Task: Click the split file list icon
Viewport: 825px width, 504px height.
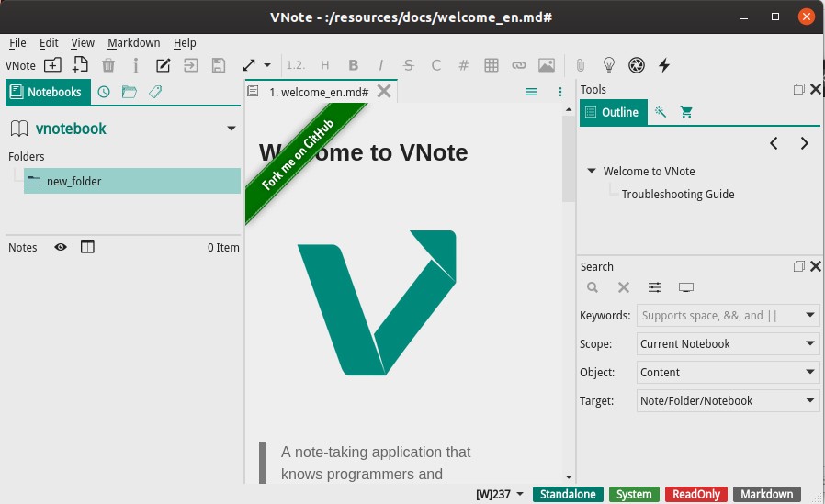Action: (87, 246)
